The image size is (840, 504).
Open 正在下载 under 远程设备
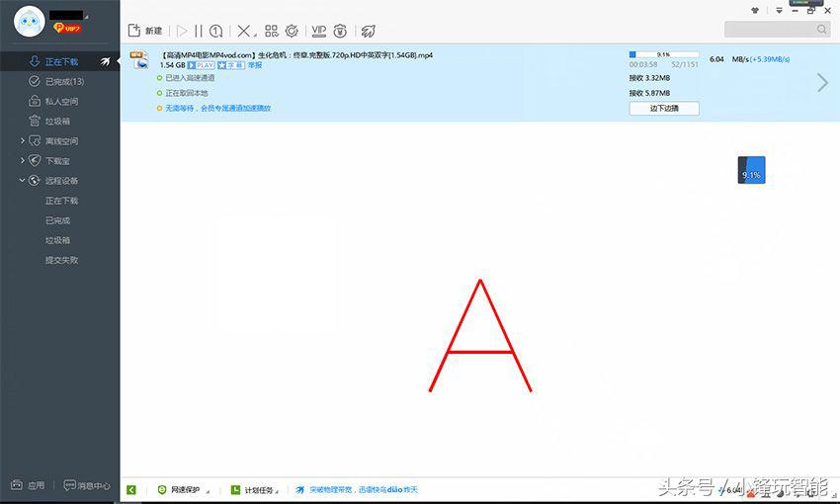click(61, 201)
